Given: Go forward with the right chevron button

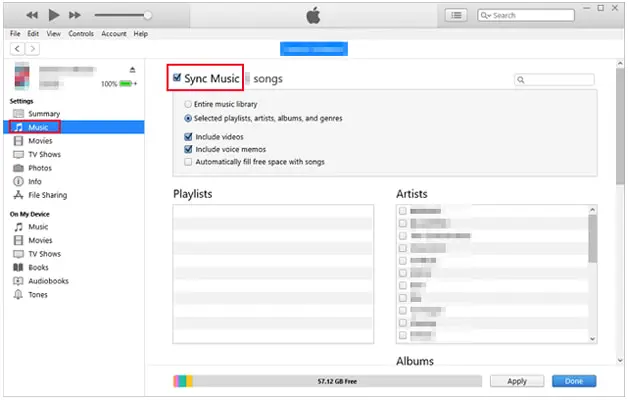Looking at the screenshot, I should tap(32, 49).
